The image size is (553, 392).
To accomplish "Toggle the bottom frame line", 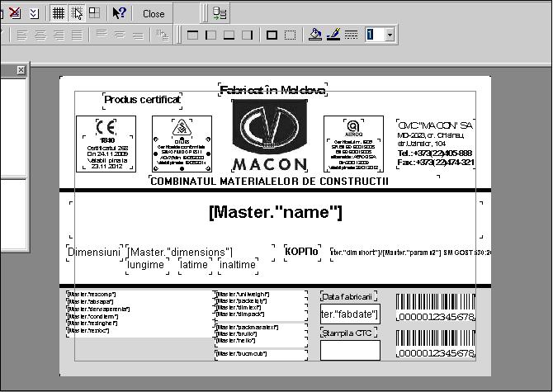I will (x=229, y=35).
